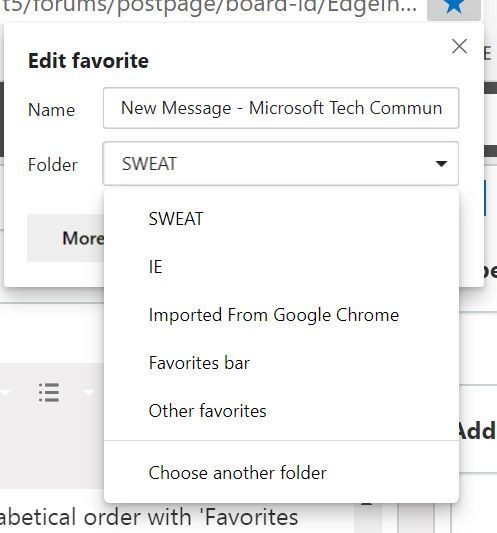
Task: Close the Edit favorite dialog
Action: pos(460,46)
